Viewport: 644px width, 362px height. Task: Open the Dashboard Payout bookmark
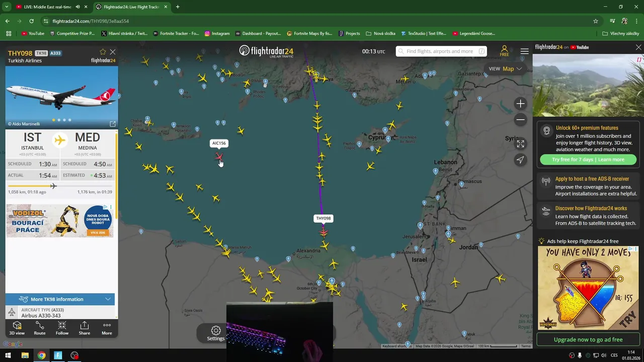258,34
